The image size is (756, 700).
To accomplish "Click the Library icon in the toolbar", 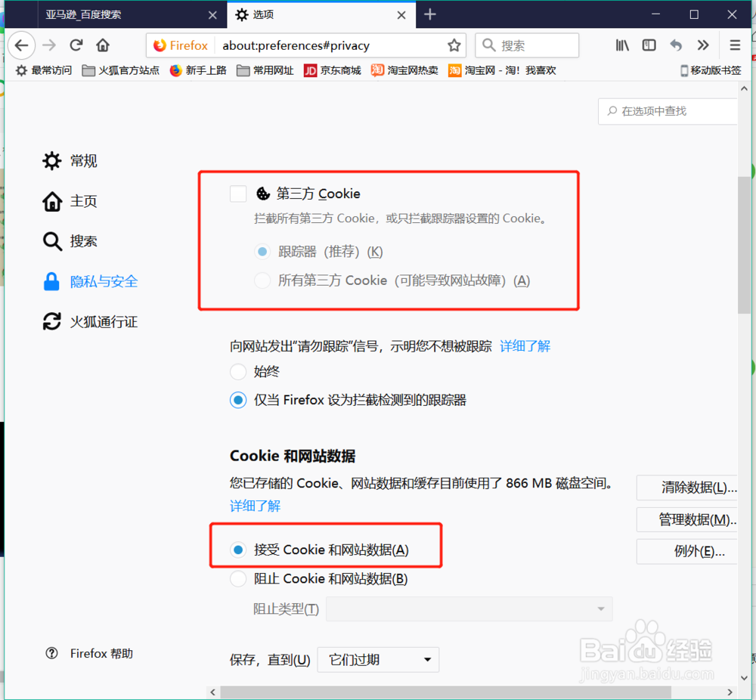I will (x=621, y=45).
